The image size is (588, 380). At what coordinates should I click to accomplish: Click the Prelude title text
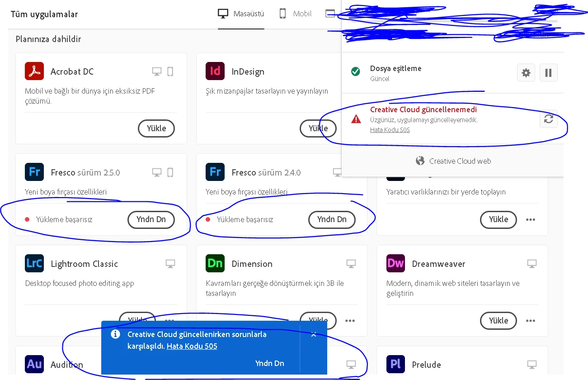(x=426, y=365)
